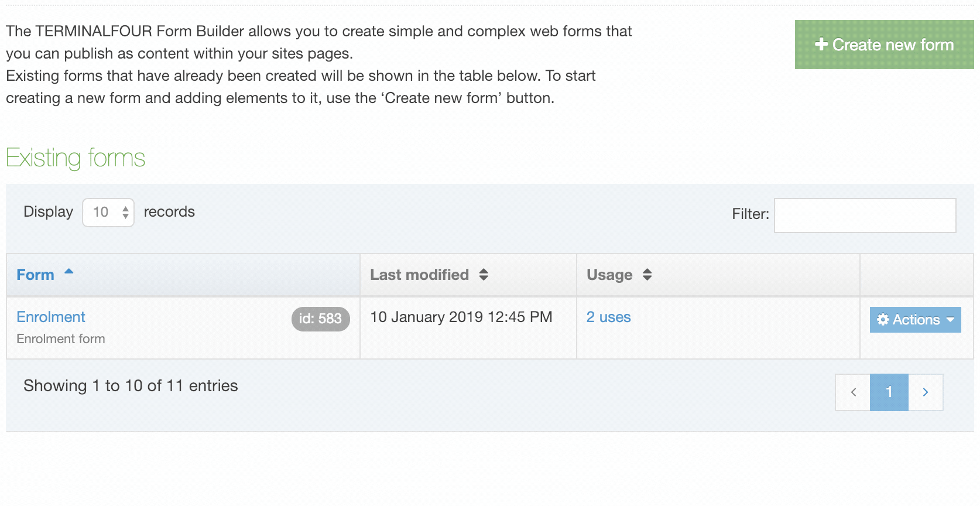Click the id: 583 badge
The image size is (980, 506).
click(320, 319)
